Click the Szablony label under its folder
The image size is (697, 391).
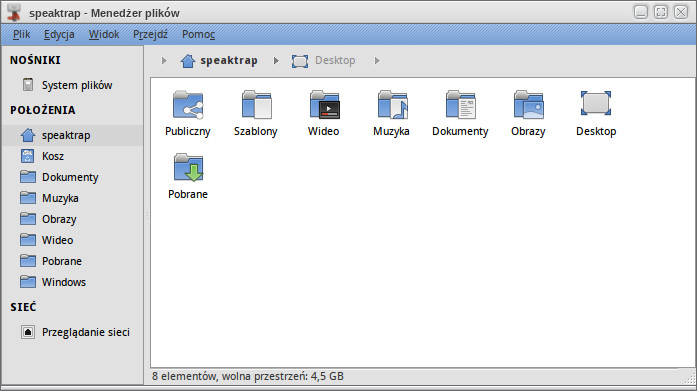[x=256, y=132]
